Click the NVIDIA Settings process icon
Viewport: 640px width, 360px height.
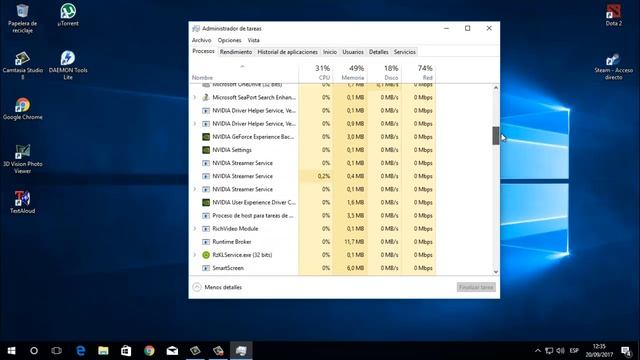206,150
